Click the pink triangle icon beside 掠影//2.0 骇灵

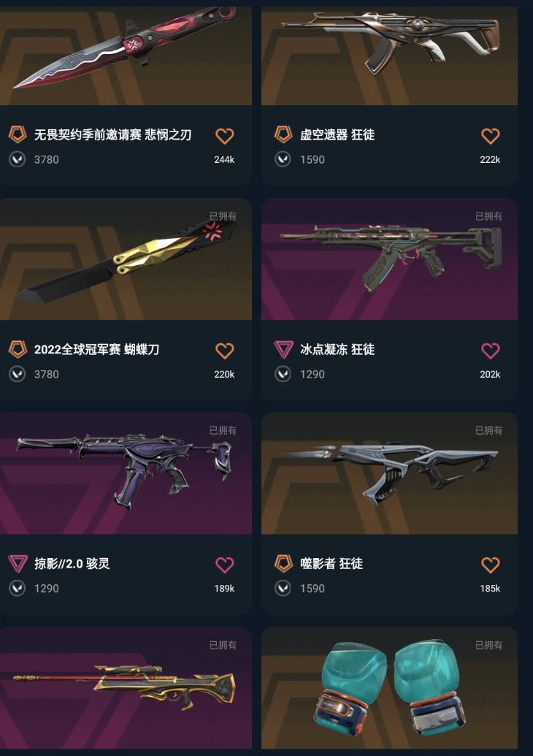click(18, 563)
